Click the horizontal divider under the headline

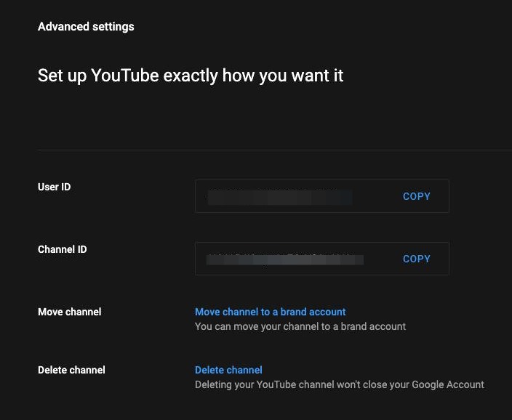coord(275,150)
